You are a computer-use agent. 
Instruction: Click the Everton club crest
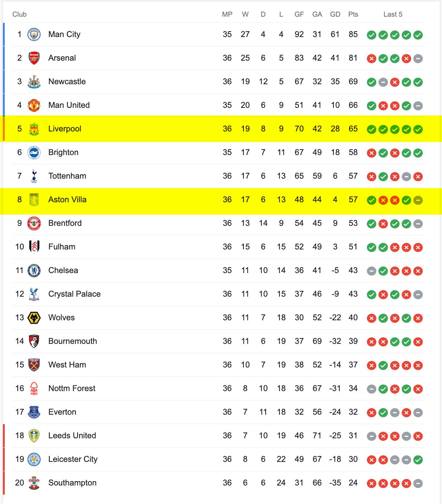tap(34, 412)
